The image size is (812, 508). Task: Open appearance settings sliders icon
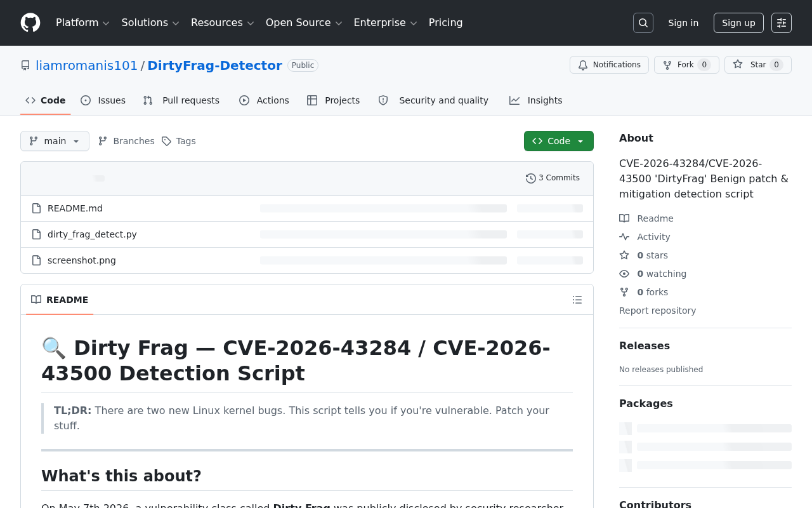(x=782, y=23)
